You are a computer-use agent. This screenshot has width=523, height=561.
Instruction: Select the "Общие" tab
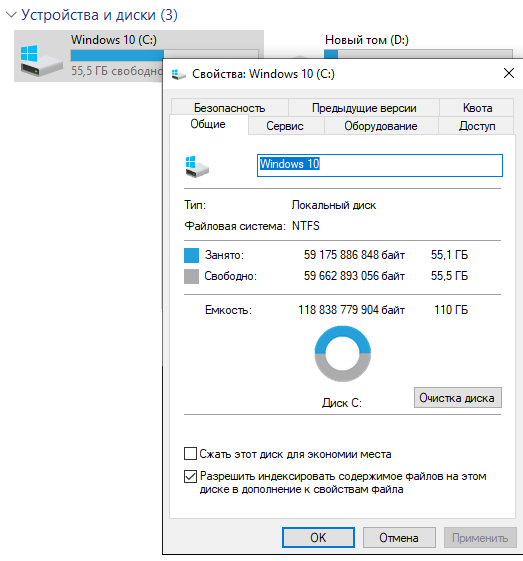(208, 124)
